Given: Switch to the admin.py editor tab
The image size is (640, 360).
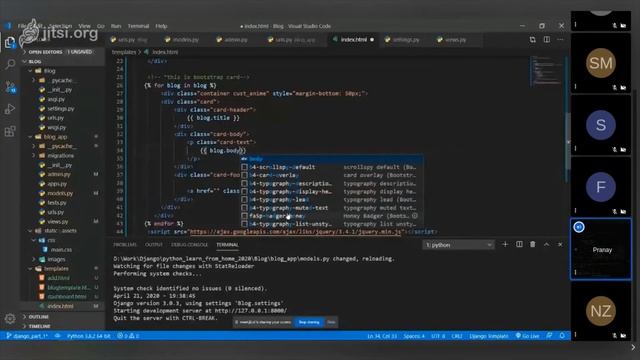Looking at the screenshot, I should point(235,40).
